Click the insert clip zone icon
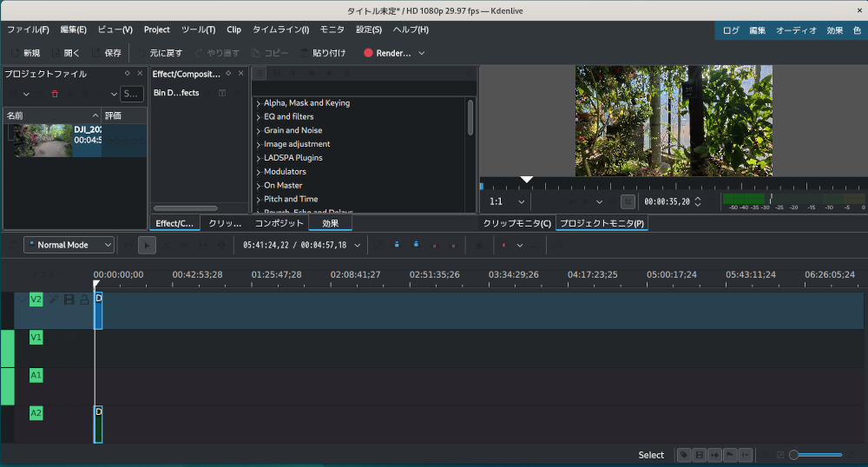The width and height of the screenshot is (868, 467). pos(397,245)
